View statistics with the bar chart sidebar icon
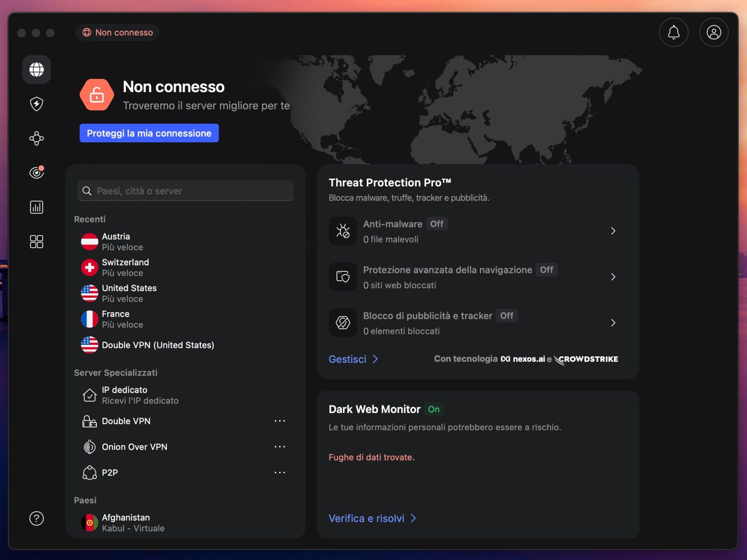747x560 pixels. click(36, 207)
